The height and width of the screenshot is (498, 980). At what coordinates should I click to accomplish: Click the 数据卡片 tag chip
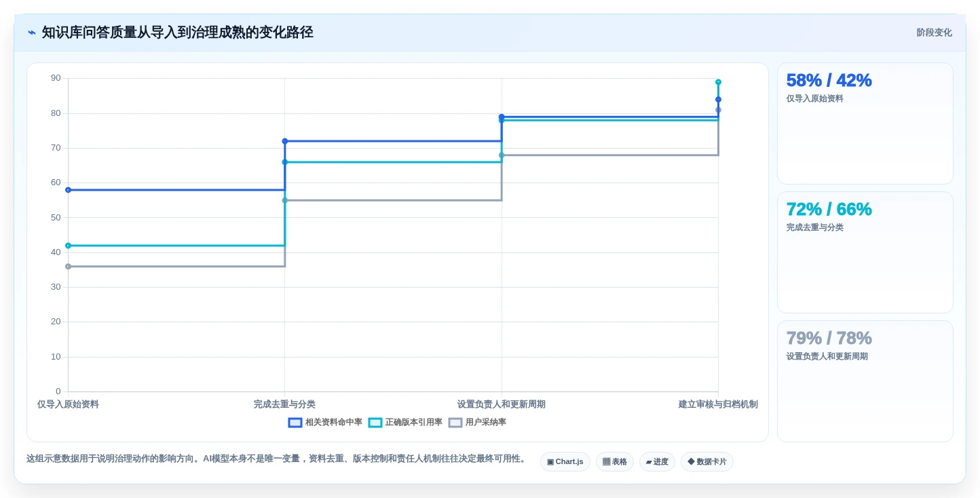click(707, 461)
